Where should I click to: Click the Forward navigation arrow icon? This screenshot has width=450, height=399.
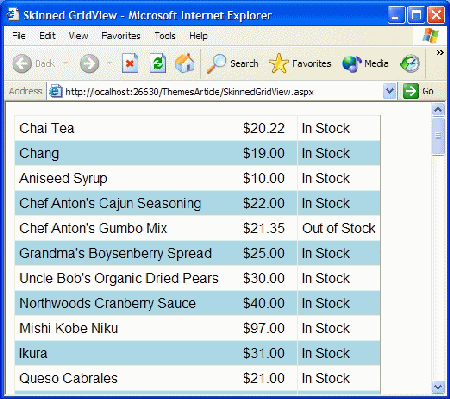(x=89, y=63)
